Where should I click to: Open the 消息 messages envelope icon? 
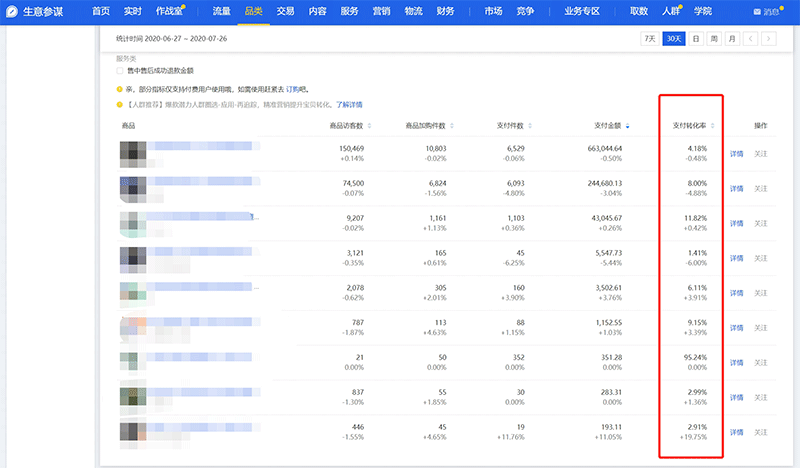tap(758, 12)
